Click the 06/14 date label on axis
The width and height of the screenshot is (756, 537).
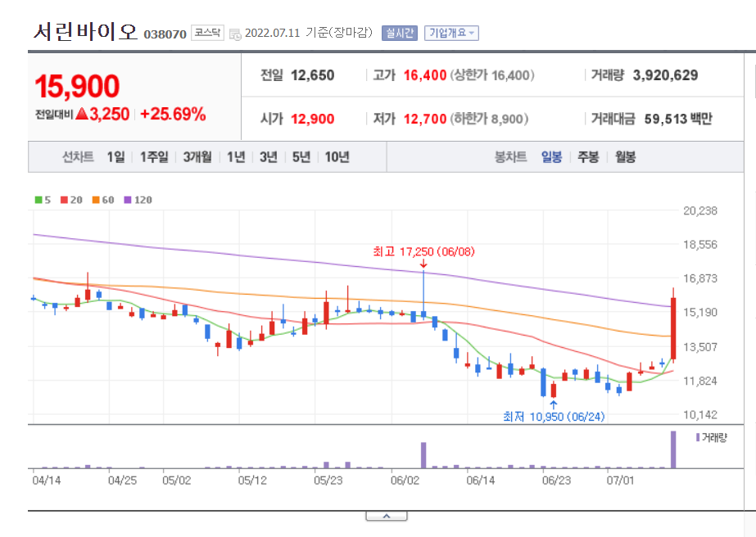tap(481, 481)
